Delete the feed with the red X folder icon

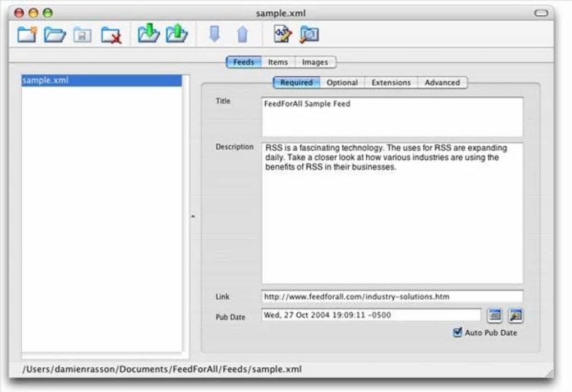[111, 35]
